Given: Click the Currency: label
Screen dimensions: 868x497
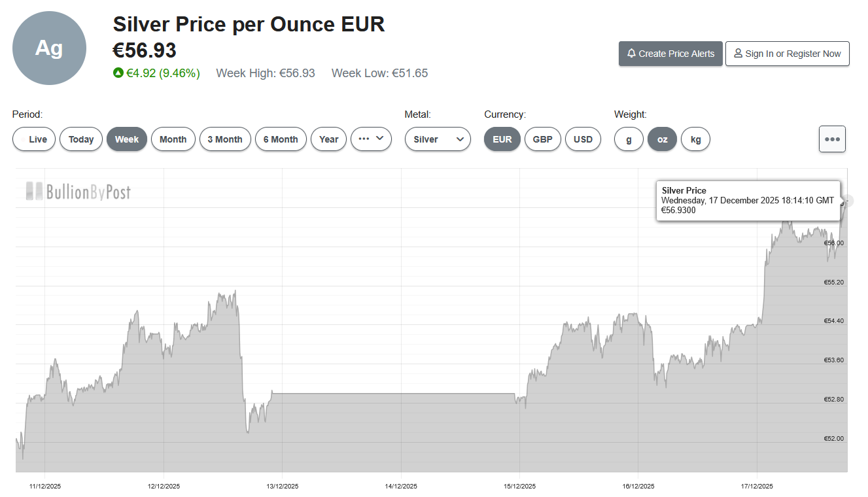Looking at the screenshot, I should click(505, 114).
